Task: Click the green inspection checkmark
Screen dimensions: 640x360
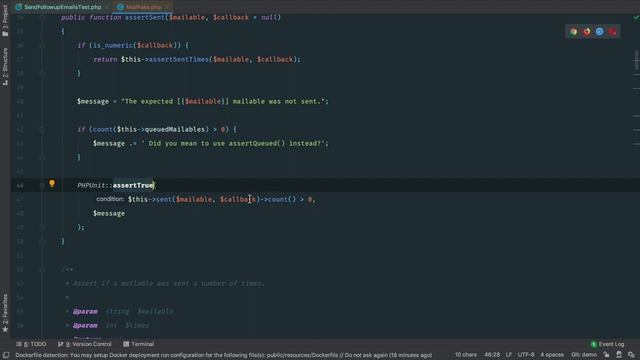Action: click(x=636, y=17)
